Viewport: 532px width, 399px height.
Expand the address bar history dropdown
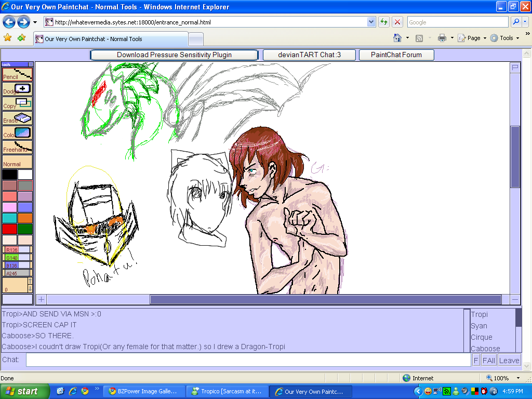(370, 22)
